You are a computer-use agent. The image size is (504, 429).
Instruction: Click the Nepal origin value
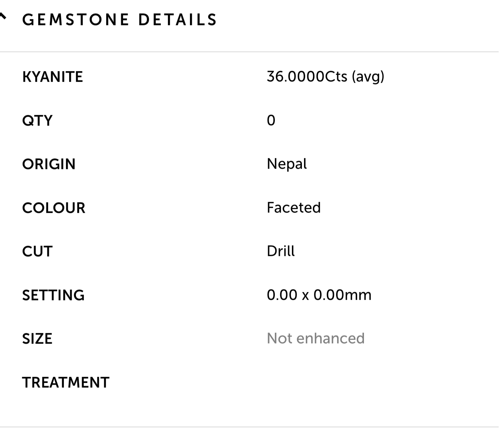287,164
